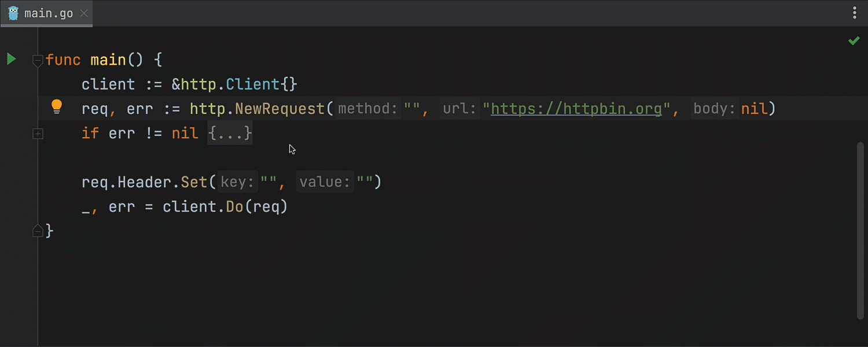Viewport: 868px width, 347px height.
Task: Click the Header field in req.Header
Action: pos(145,182)
